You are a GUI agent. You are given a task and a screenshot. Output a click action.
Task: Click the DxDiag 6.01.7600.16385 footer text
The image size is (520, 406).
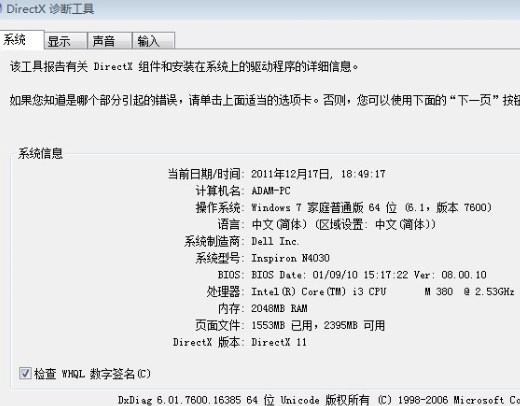tap(318, 400)
